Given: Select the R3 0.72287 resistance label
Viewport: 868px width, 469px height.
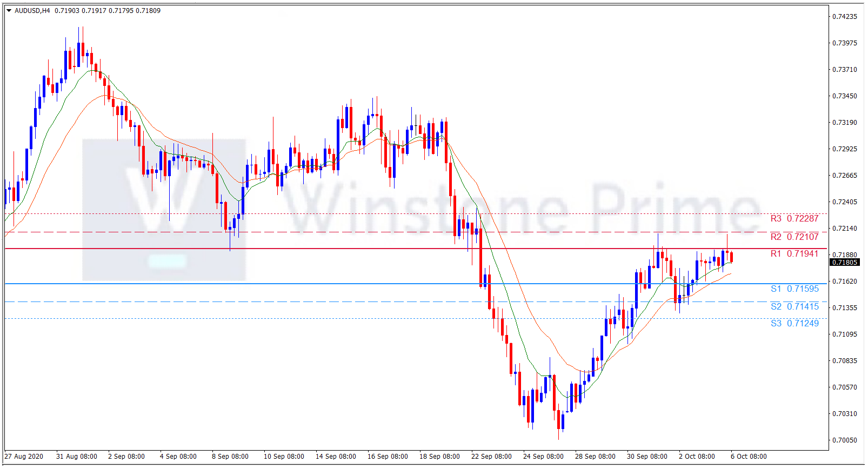Looking at the screenshot, I should click(794, 219).
